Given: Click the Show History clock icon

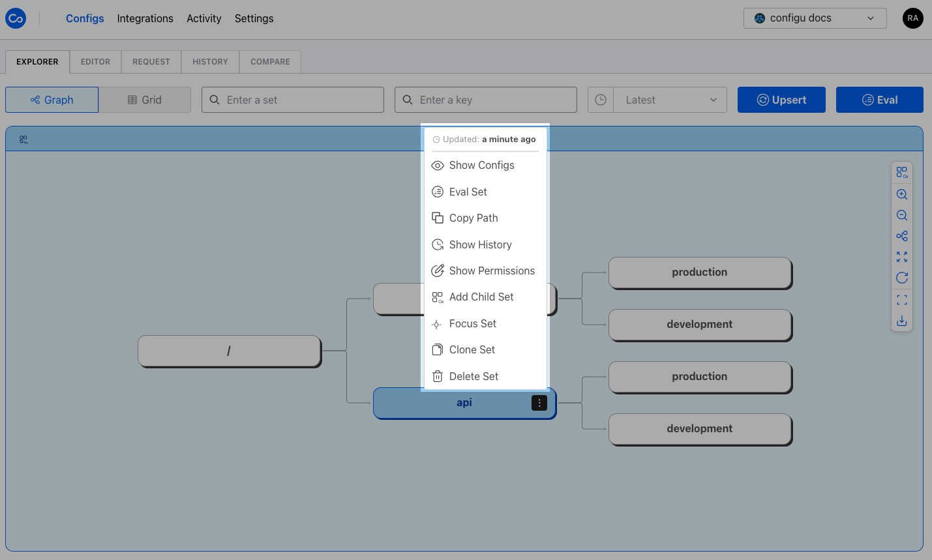Looking at the screenshot, I should 438,244.
